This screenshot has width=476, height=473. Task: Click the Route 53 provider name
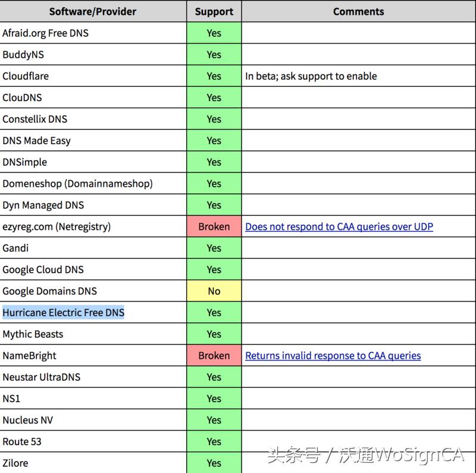pyautogui.click(x=22, y=441)
